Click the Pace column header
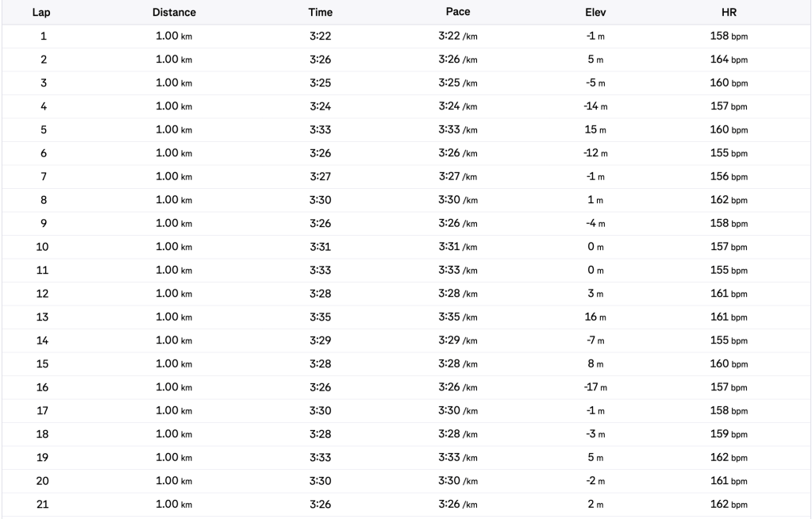Viewport: 812px width, 519px height. tap(458, 12)
